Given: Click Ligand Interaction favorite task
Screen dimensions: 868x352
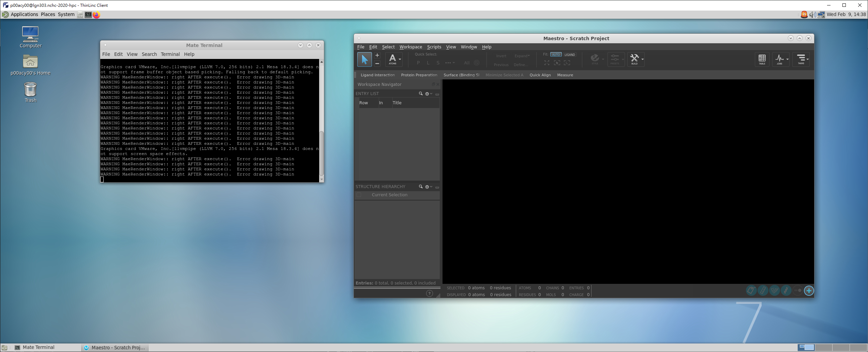Looking at the screenshot, I should tap(377, 75).
